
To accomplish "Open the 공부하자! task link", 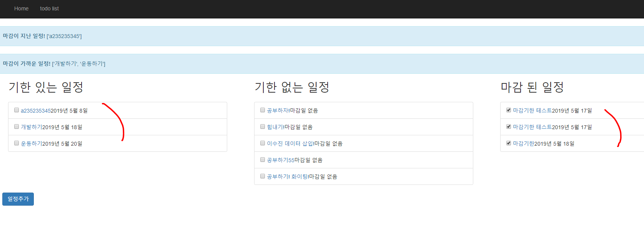I will (278, 111).
